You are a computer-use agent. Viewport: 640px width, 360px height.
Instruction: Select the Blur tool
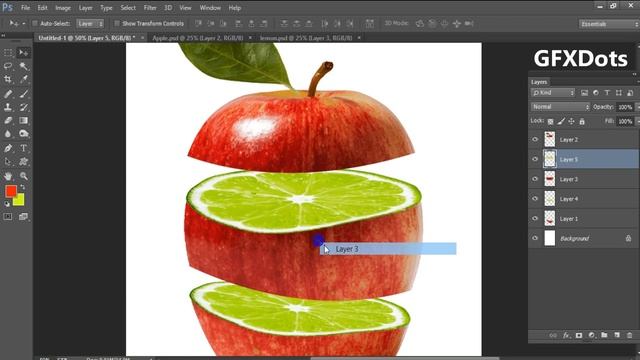tap(8, 133)
